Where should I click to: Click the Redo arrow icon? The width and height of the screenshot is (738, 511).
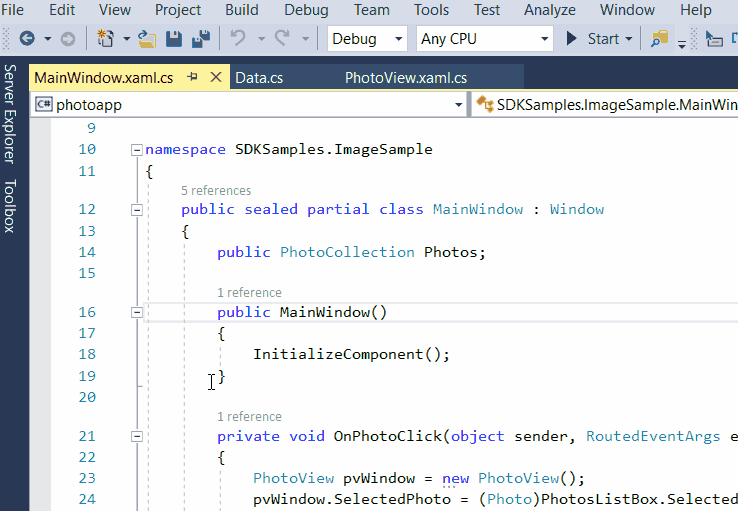pyautogui.click(x=282, y=38)
